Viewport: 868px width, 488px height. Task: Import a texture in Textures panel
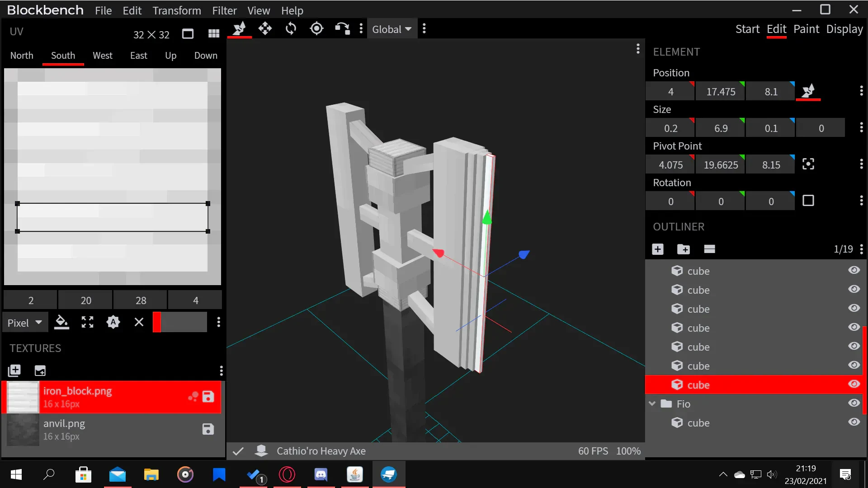[x=14, y=371]
